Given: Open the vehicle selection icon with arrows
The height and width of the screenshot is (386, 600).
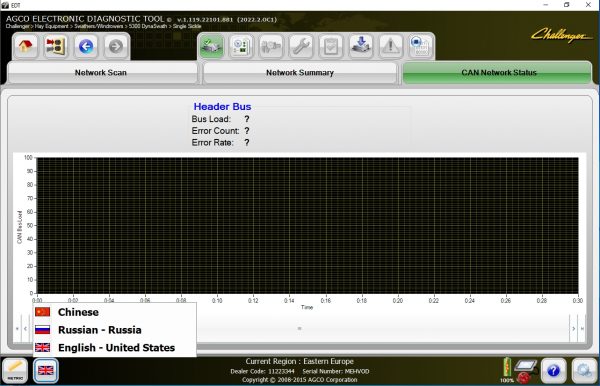Looking at the screenshot, I should tap(55, 46).
